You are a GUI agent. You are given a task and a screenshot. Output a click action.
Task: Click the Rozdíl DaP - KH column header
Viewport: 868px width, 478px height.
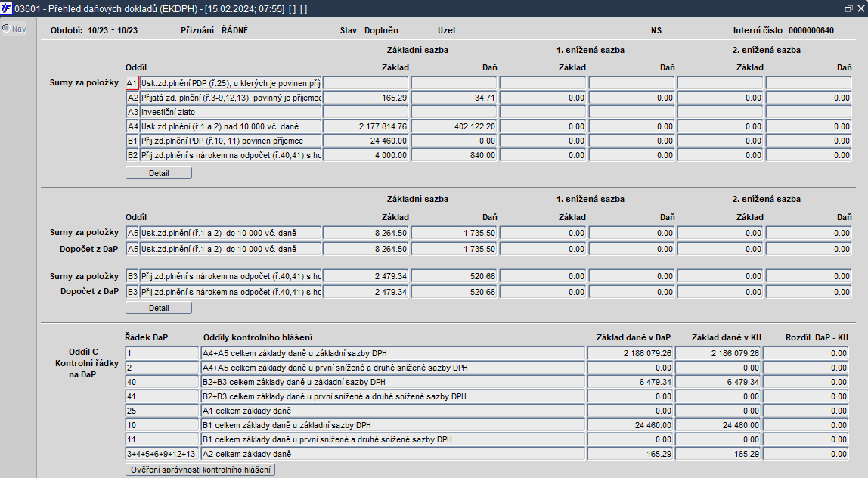coord(817,337)
